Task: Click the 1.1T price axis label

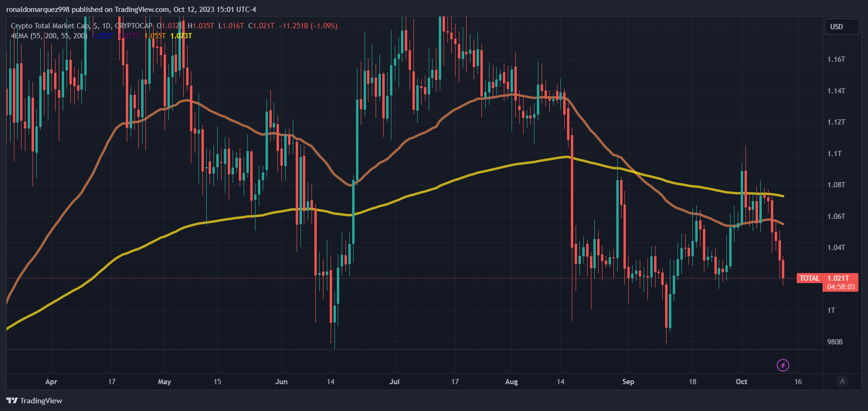Action: point(835,153)
